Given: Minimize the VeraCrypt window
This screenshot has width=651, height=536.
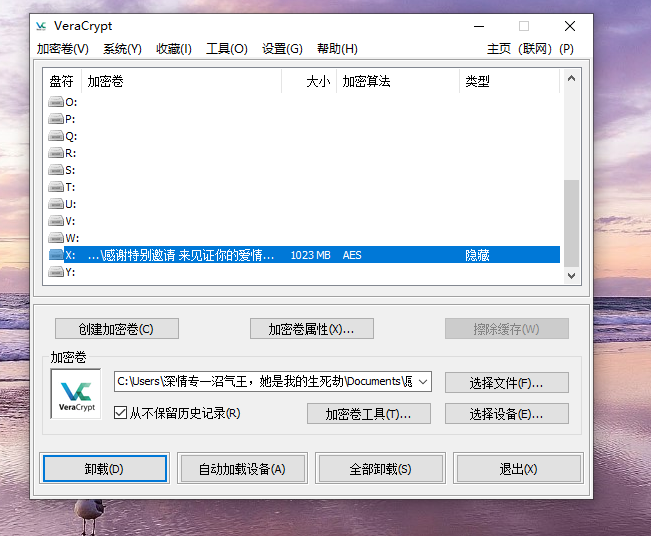Looking at the screenshot, I should (x=479, y=26).
